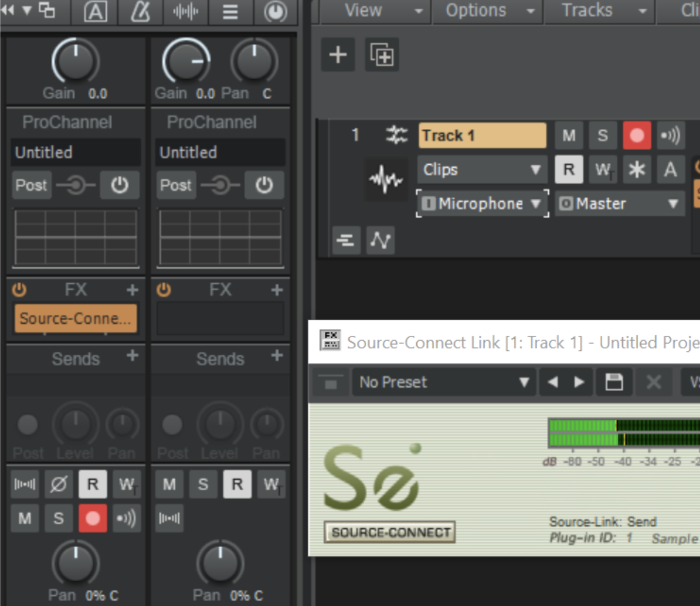This screenshot has height=606, width=700.
Task: Arm Track 1 for recording
Action: 637,135
